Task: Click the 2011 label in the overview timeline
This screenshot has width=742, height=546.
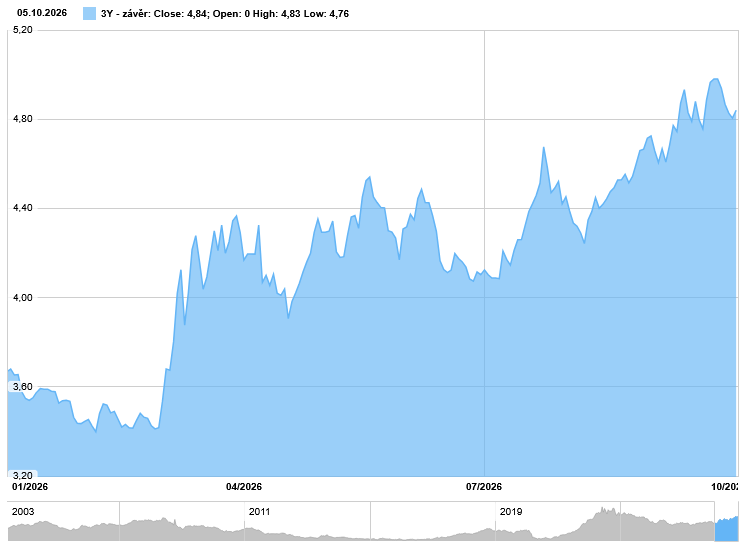Action: click(x=259, y=511)
